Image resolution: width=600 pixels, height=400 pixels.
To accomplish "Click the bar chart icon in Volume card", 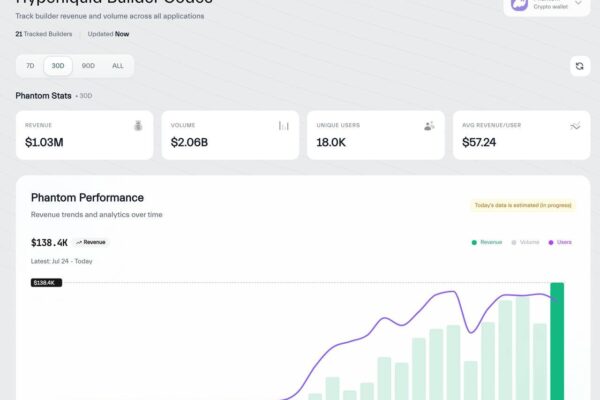I will (284, 126).
